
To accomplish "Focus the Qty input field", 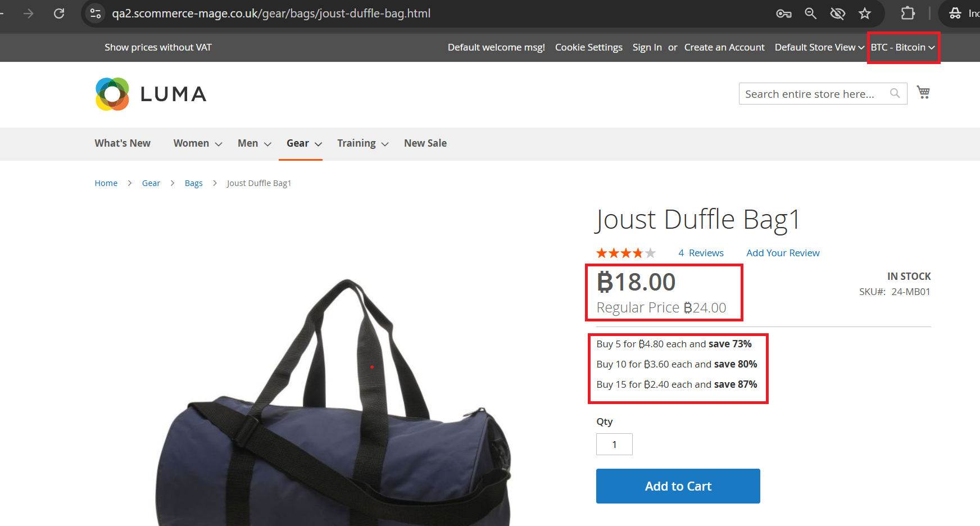I will click(614, 445).
